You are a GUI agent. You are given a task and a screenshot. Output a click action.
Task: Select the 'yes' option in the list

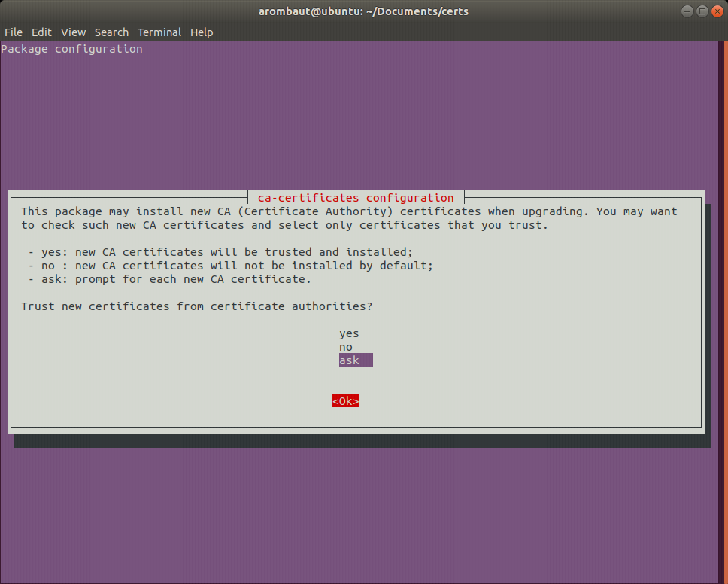(x=349, y=333)
